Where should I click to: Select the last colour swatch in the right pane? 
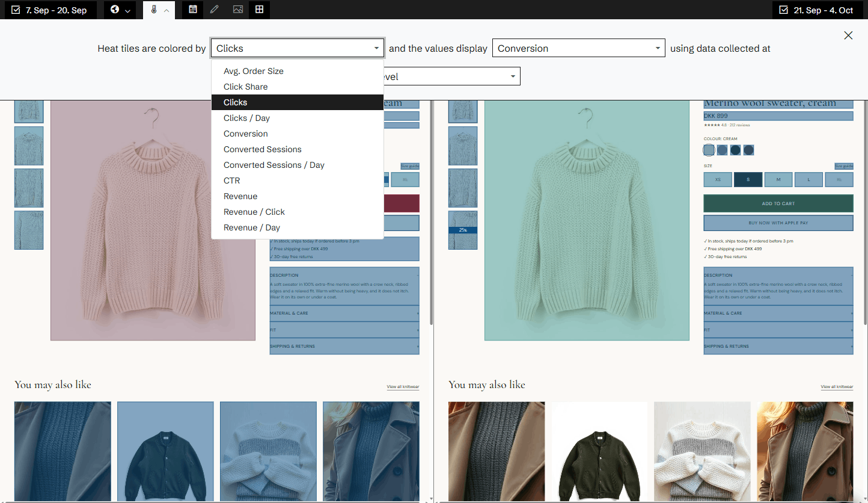point(748,150)
